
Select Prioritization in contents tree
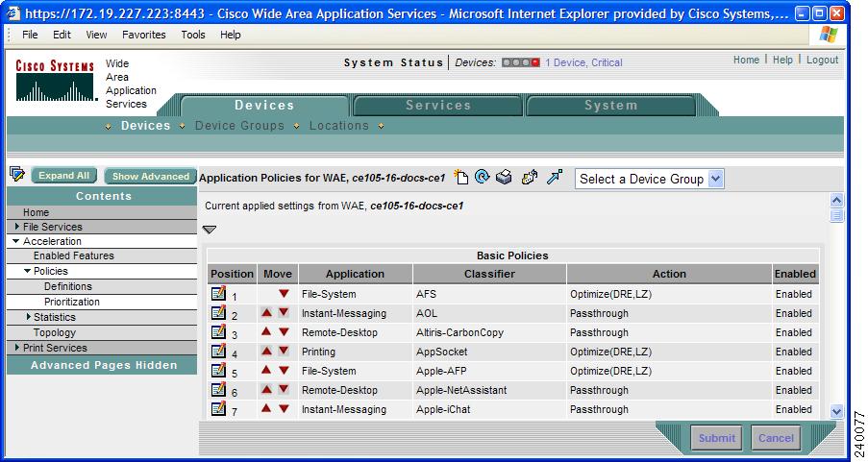pos(72,302)
